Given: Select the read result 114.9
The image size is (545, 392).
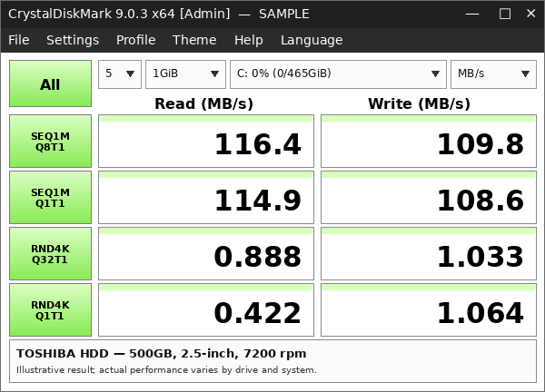Looking at the screenshot, I should (x=206, y=198).
